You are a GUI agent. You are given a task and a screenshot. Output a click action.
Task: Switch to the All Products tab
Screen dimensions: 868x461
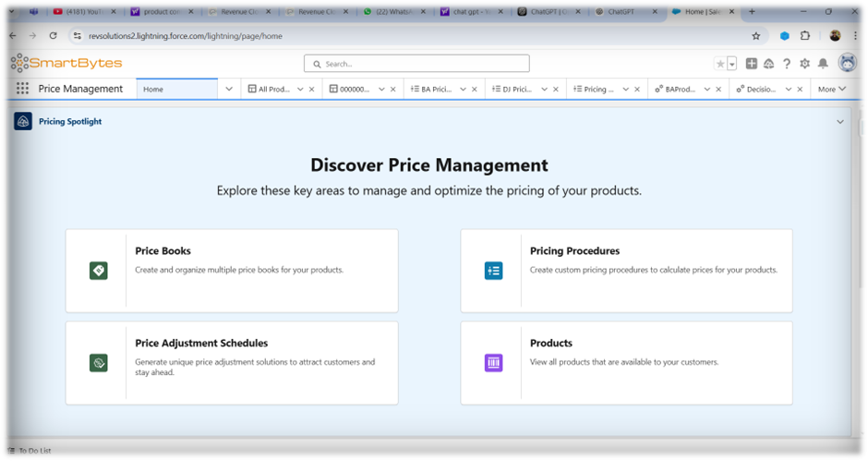click(x=274, y=90)
